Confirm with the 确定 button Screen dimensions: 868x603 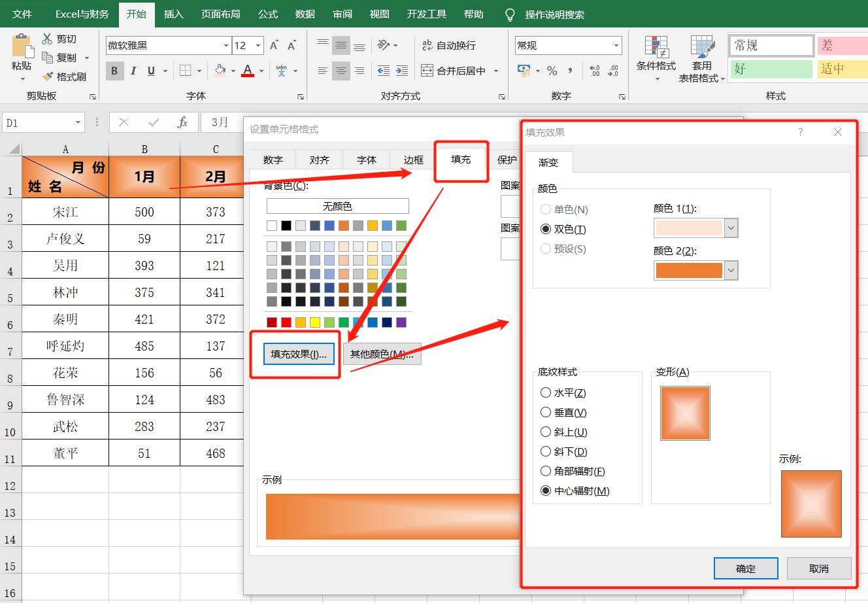coord(746,568)
